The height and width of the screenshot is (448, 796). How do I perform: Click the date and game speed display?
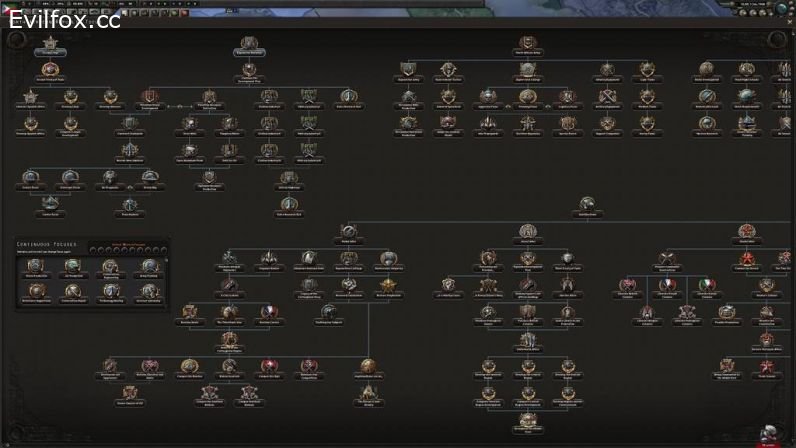(753, 5)
